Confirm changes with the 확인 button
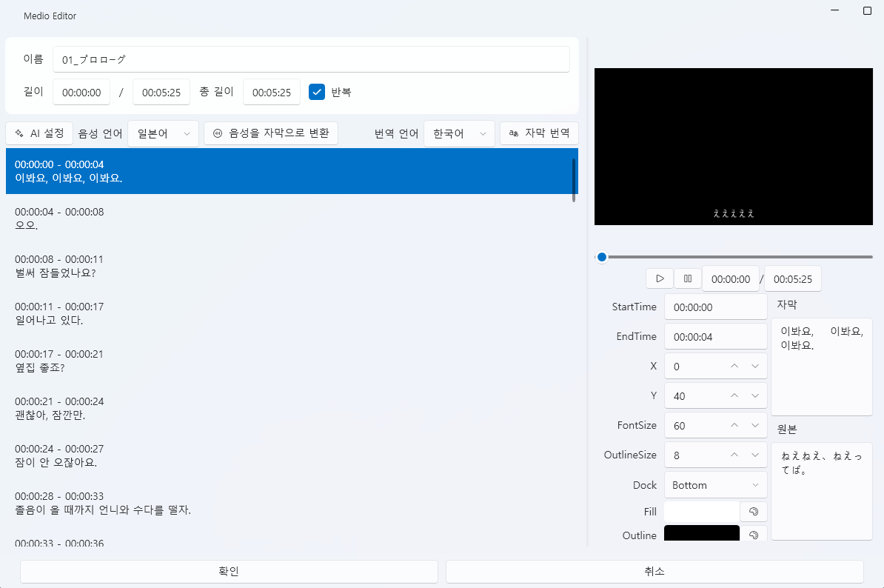 [229, 571]
